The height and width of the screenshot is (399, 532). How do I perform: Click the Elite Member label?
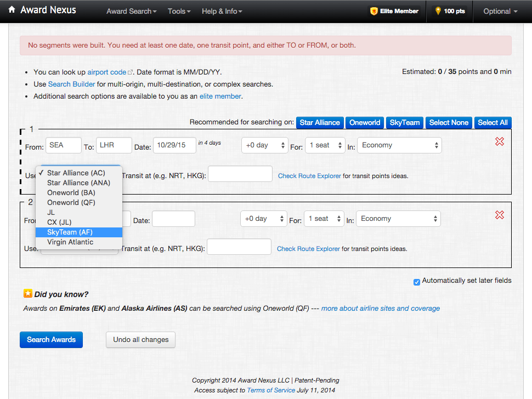pyautogui.click(x=399, y=11)
